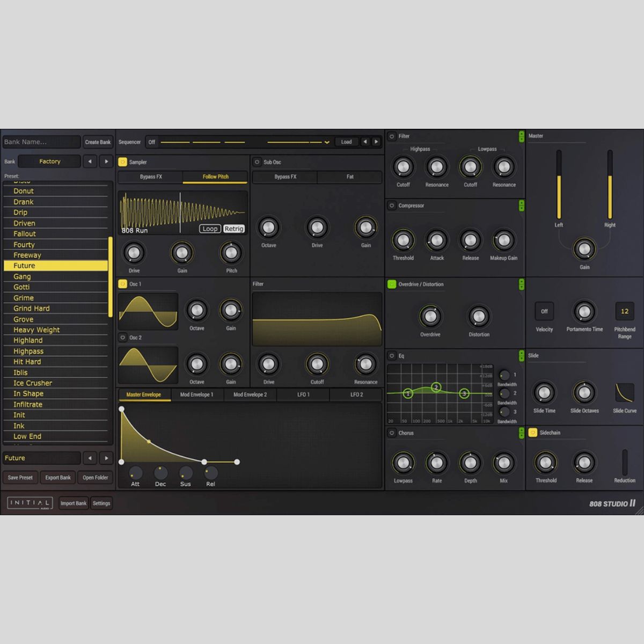Toggle the Compressor power button
This screenshot has height=644, width=644.
pyautogui.click(x=392, y=206)
